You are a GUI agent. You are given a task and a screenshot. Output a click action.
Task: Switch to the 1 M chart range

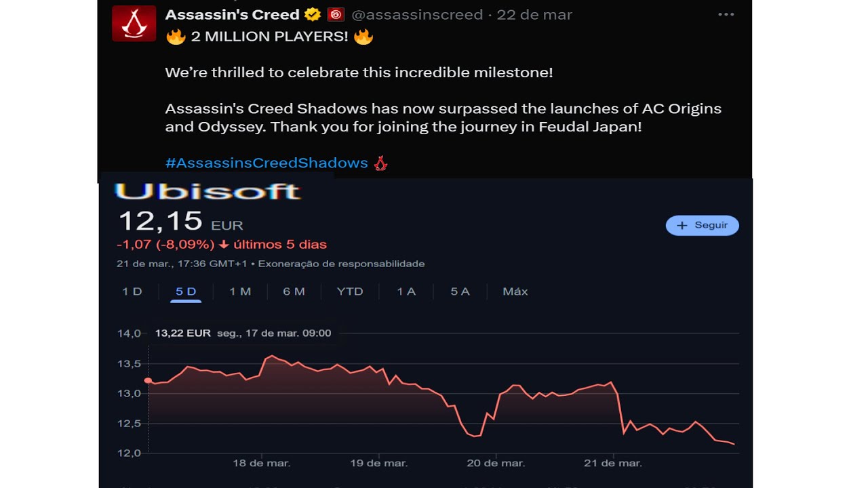240,291
